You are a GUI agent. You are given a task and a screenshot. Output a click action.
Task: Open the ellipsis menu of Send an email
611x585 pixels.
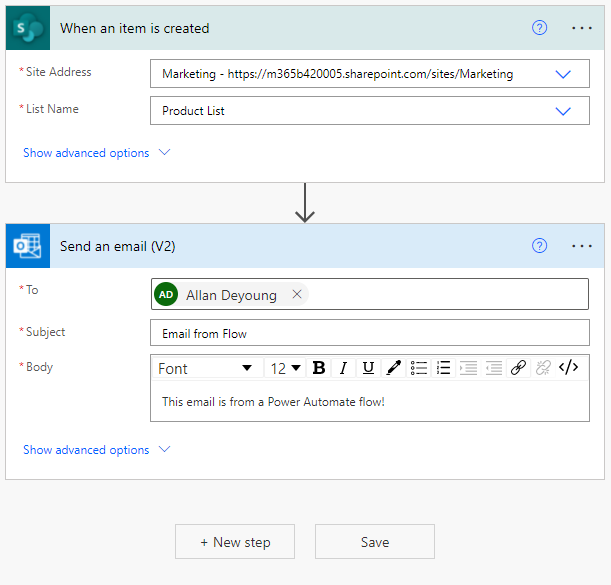click(x=582, y=246)
